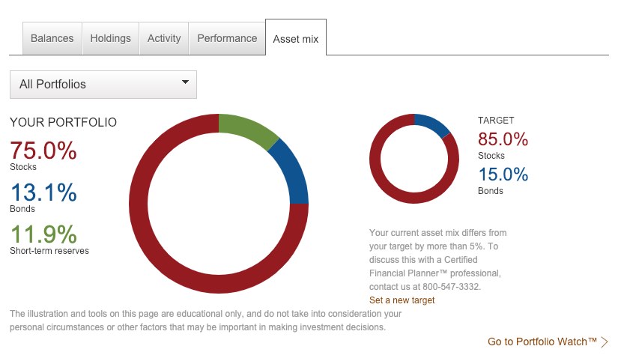Click the 85.0% target Stocks value
618x364 pixels.
pyautogui.click(x=503, y=139)
